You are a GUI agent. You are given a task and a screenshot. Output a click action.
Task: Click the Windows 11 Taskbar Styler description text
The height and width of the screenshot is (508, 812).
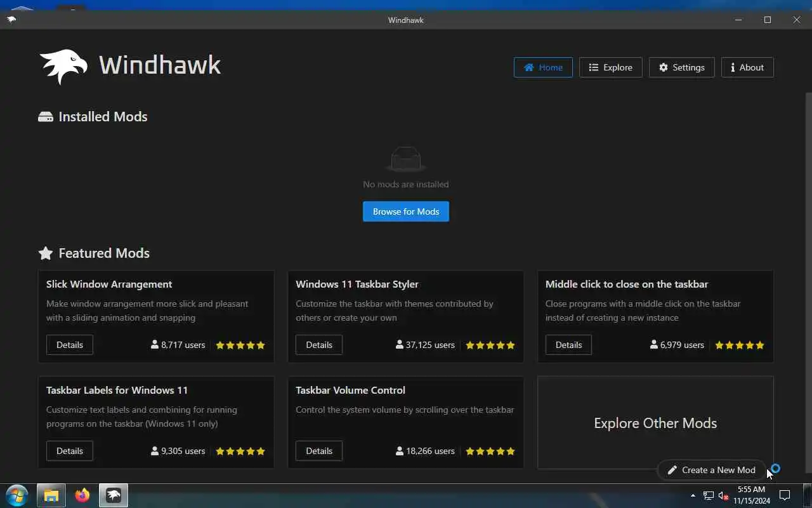coord(395,311)
